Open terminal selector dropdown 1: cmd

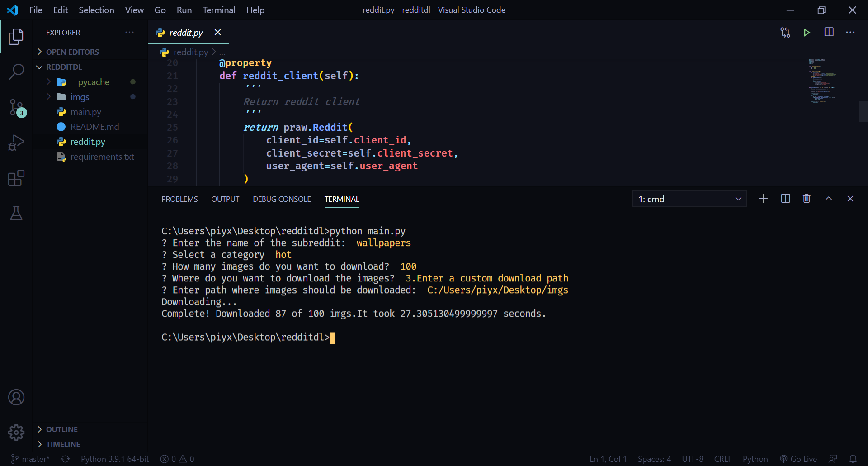tap(689, 199)
